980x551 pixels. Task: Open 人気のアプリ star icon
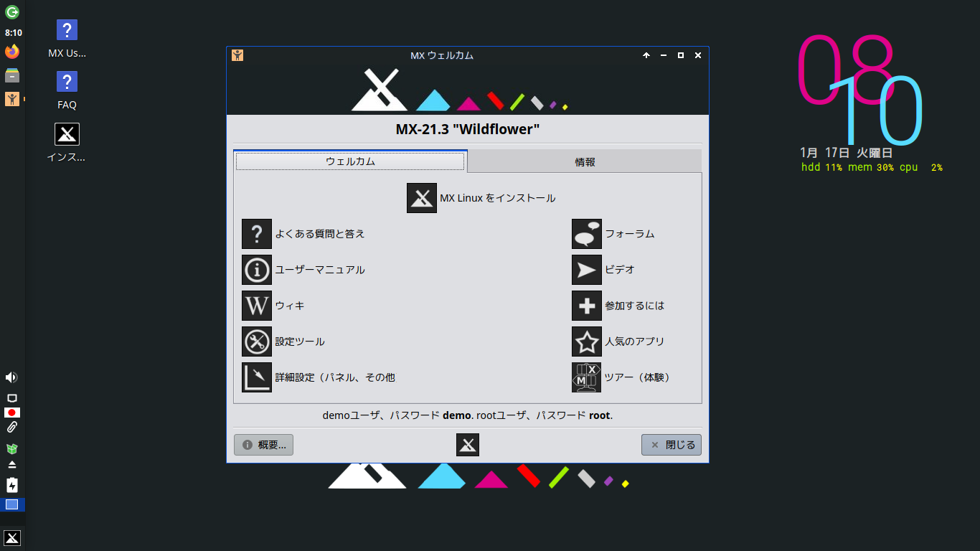(587, 342)
